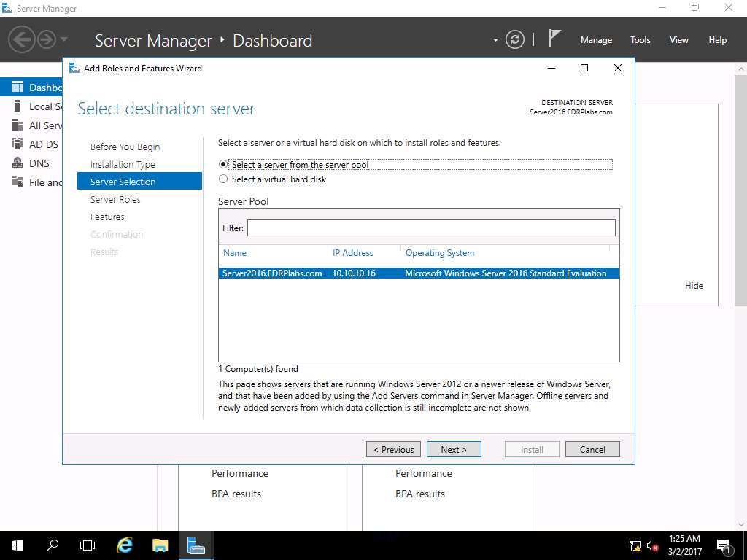This screenshot has width=747, height=560.
Task: Open DNS icon in sidebar
Action: click(x=18, y=163)
